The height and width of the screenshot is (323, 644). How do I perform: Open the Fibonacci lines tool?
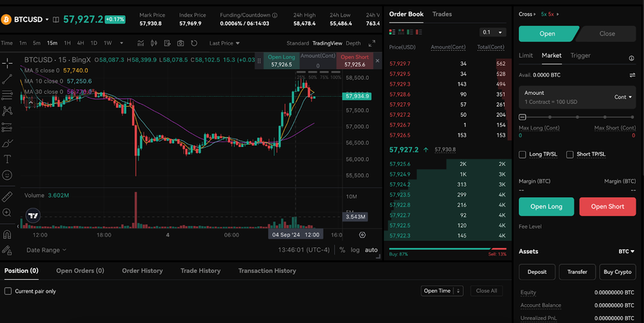pyautogui.click(x=8, y=95)
